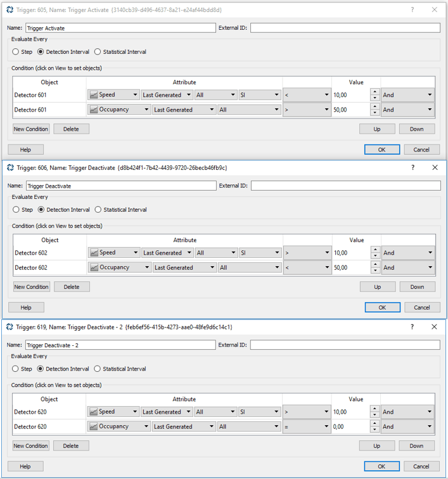This screenshot has height=479, width=448.
Task: Open And dropdown in Detector 620 Speed row
Action: 407,412
